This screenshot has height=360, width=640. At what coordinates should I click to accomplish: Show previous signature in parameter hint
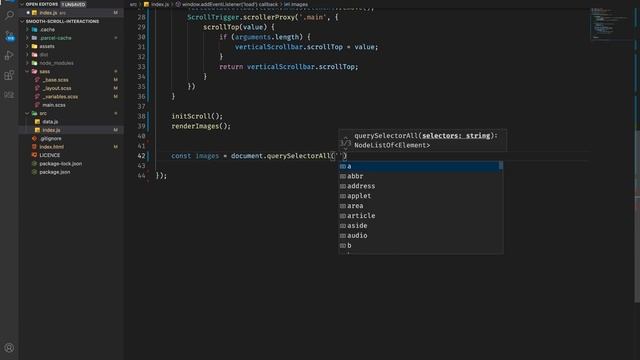coord(346,137)
